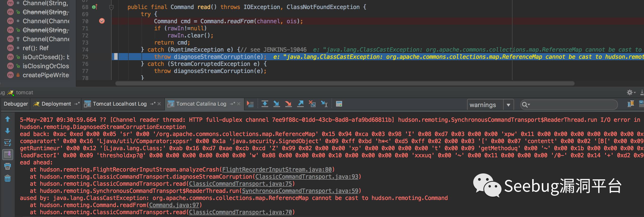The image size is (644, 217).
Task: Toggle the breakpoint on line 70
Action: (102, 21)
